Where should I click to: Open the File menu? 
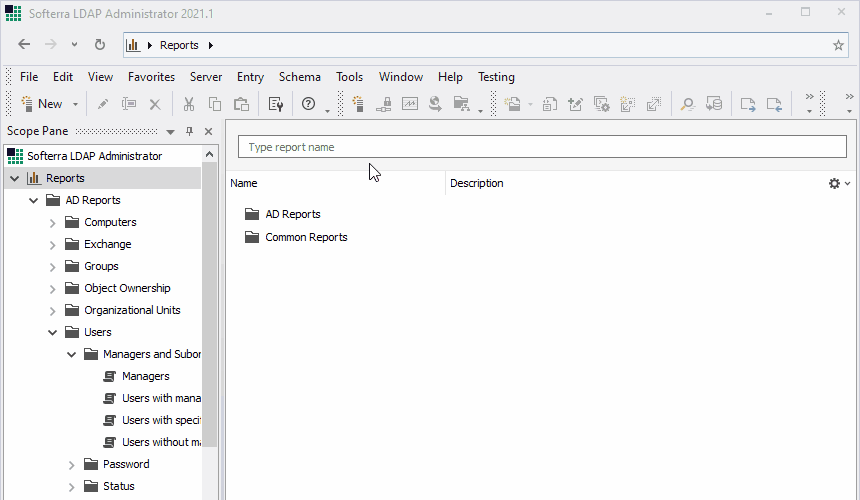pos(29,77)
